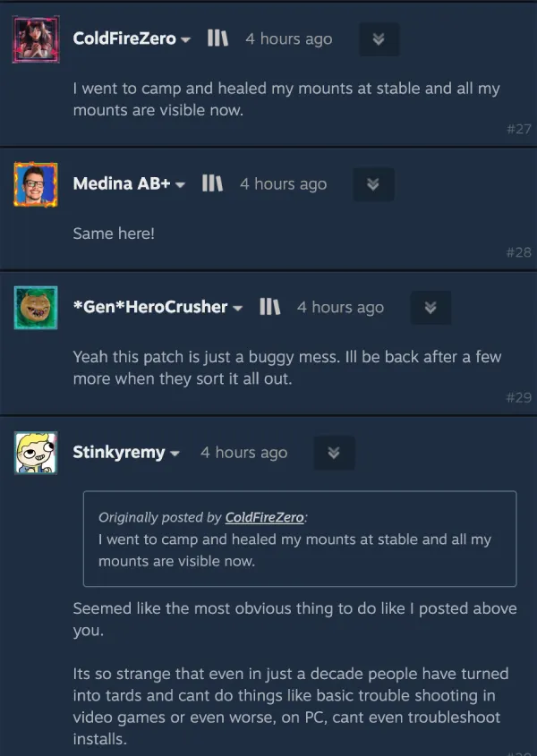Click post number #29 permalink
This screenshot has width=537, height=756.
519,397
